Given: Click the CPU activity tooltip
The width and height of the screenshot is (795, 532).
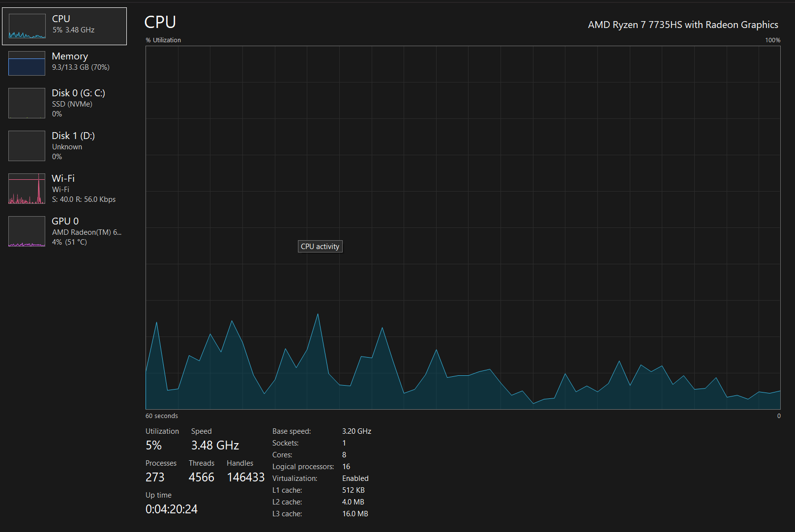Looking at the screenshot, I should (320, 247).
